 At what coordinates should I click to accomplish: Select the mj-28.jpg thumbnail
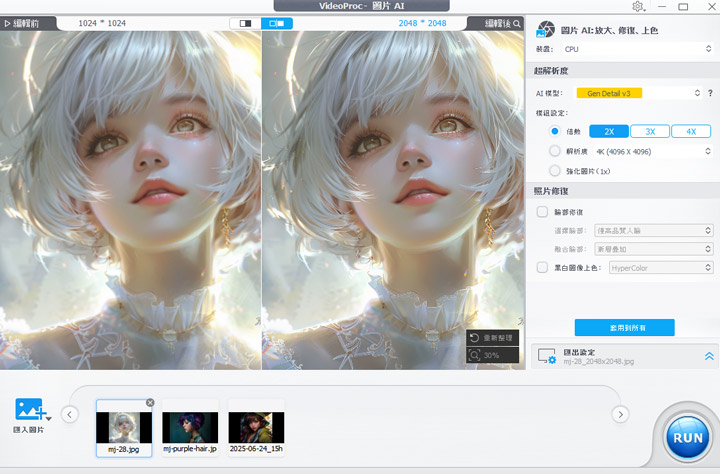click(124, 429)
